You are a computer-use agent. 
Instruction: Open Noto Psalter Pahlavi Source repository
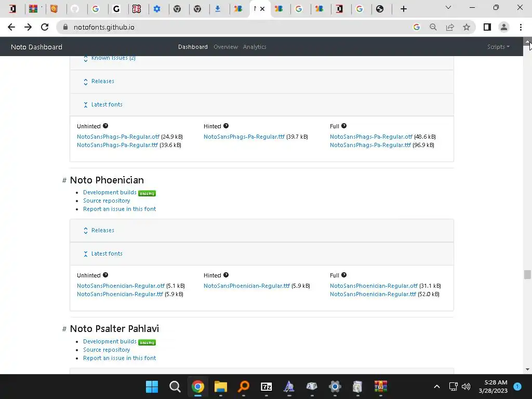(107, 350)
